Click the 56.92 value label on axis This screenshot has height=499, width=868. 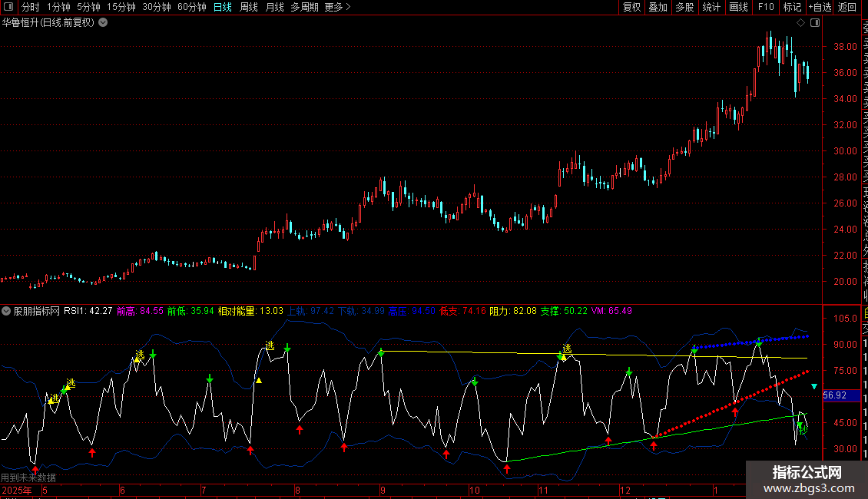click(833, 395)
